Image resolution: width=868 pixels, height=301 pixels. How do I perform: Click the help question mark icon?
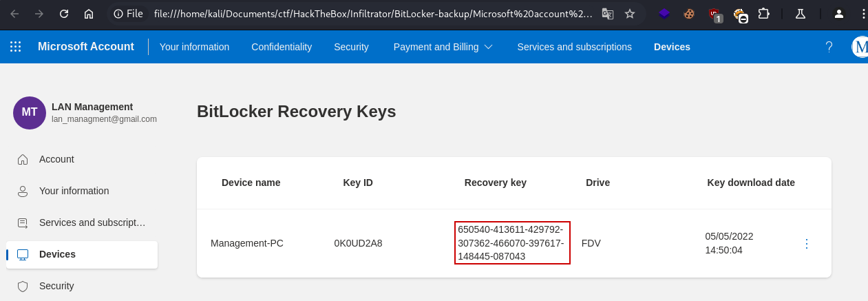tap(829, 47)
